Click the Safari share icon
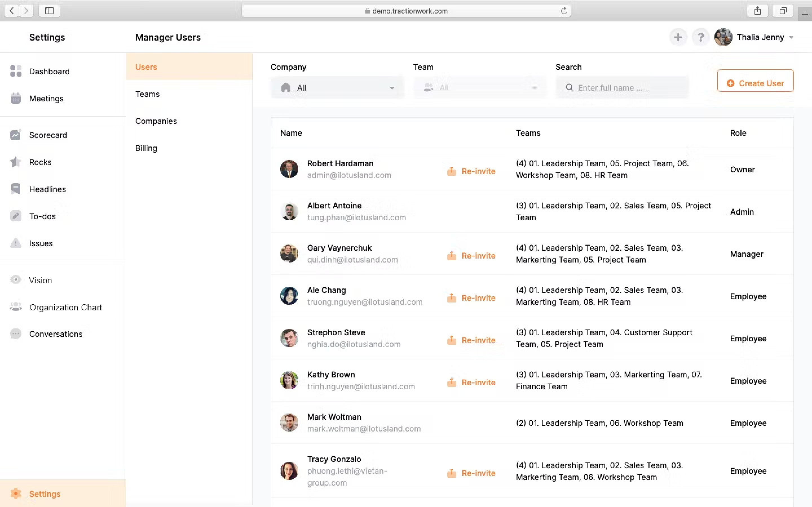The width and height of the screenshot is (812, 507). point(757,11)
